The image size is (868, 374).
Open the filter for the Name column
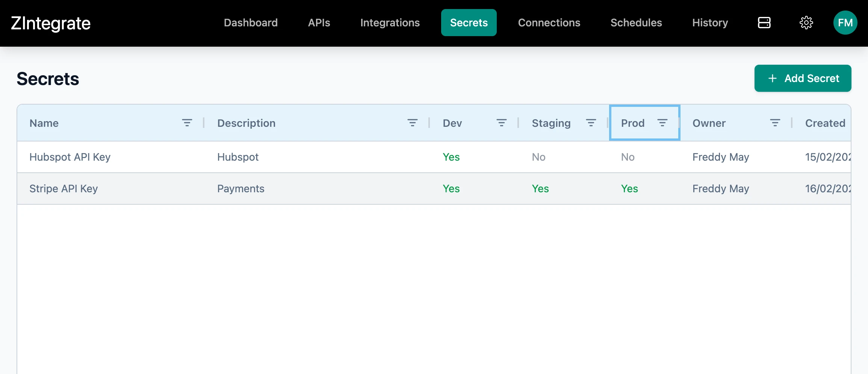click(188, 123)
